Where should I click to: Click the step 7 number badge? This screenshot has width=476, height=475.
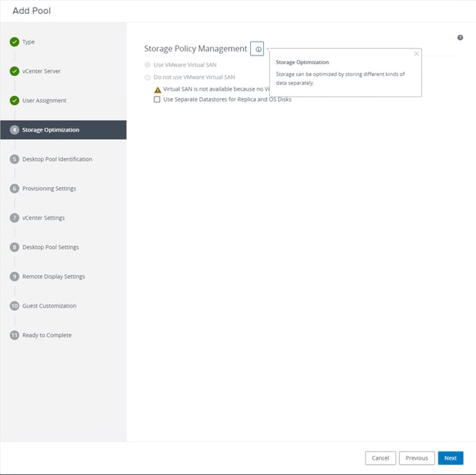(x=15, y=218)
